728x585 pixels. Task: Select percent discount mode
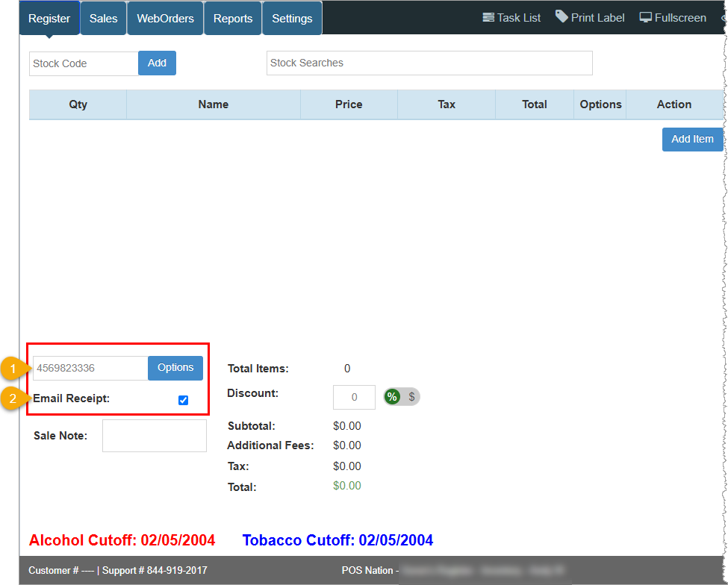pos(391,396)
